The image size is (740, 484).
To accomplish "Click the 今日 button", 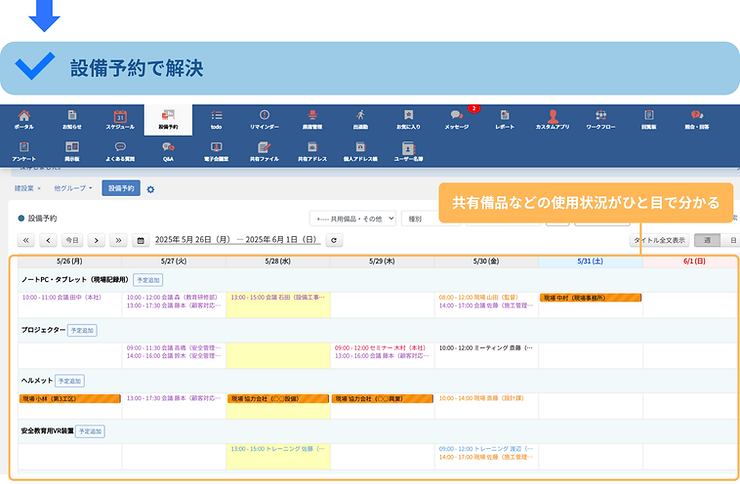I will tap(71, 240).
